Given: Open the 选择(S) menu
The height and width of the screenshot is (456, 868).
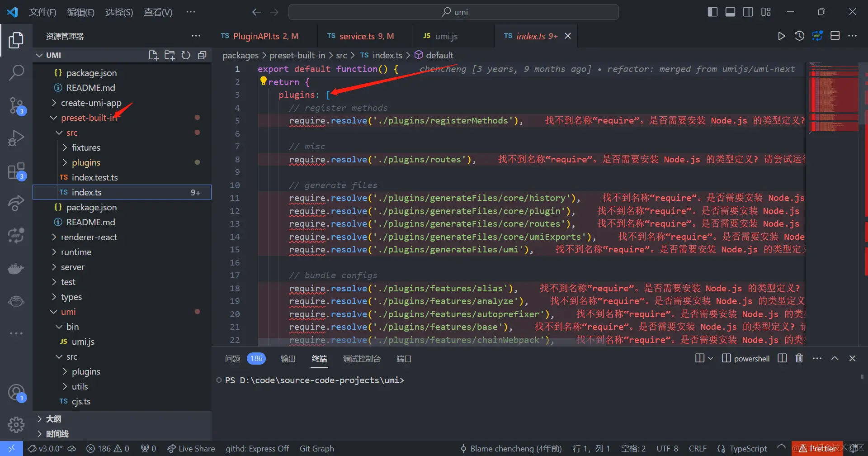Looking at the screenshot, I should [119, 12].
